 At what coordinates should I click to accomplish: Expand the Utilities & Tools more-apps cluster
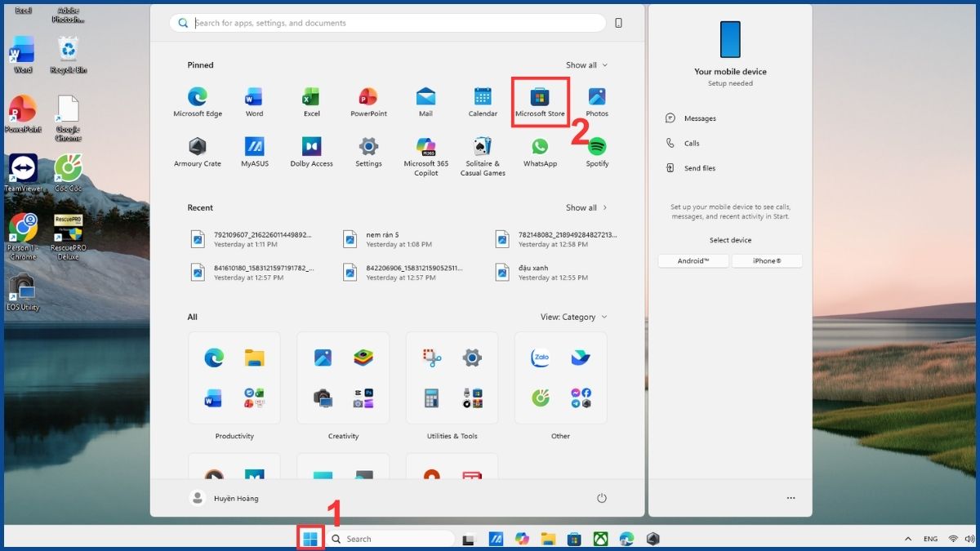(x=472, y=398)
